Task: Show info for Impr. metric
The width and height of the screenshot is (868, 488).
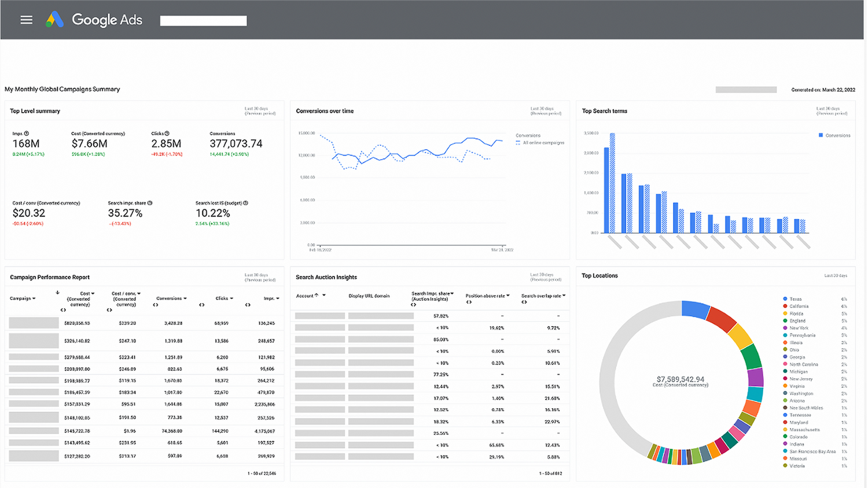Action: (x=27, y=134)
